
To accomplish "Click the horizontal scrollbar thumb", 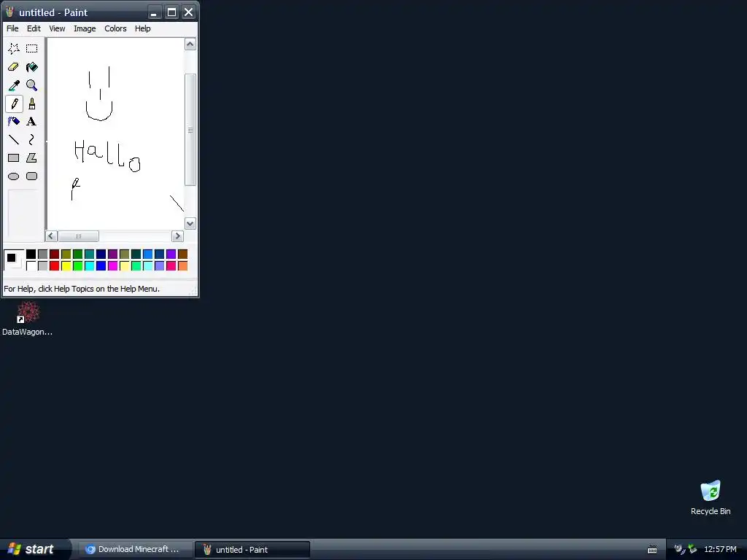I will coord(78,236).
